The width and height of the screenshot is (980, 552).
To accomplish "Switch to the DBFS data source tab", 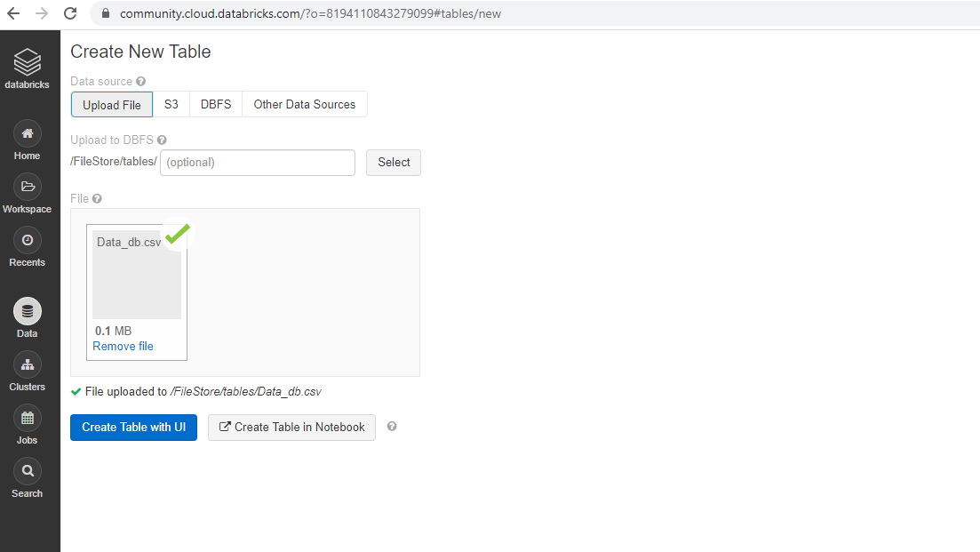I will (x=216, y=104).
